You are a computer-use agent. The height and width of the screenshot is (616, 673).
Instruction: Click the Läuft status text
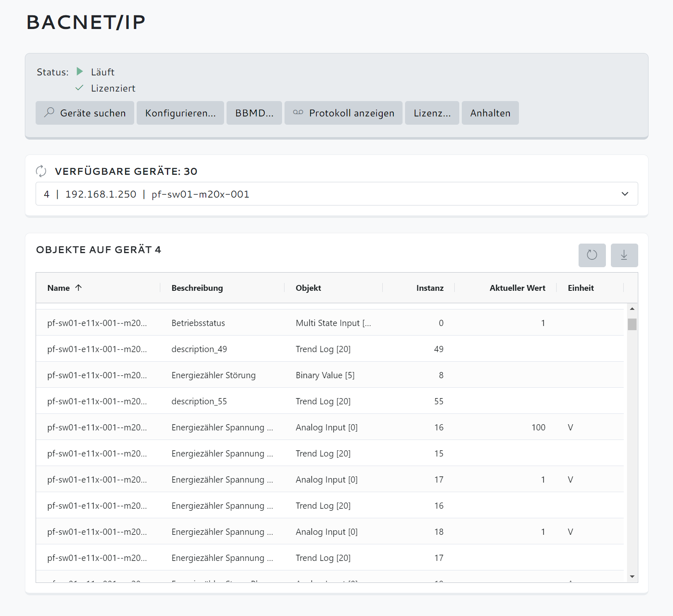(x=103, y=72)
